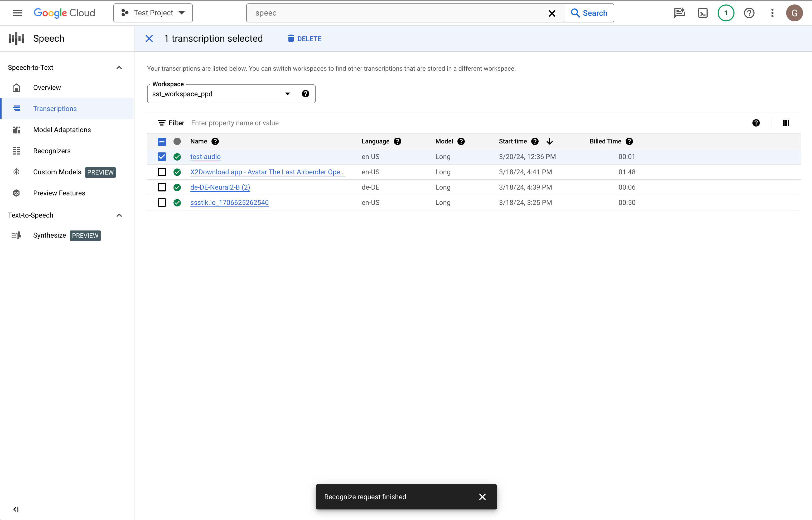Select the Transcriptions list icon
The image size is (812, 520).
click(x=16, y=108)
